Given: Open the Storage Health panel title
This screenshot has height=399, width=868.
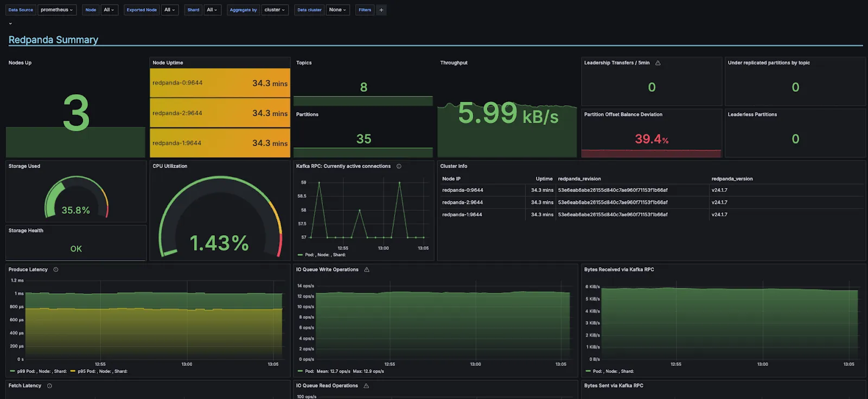Looking at the screenshot, I should (x=26, y=230).
